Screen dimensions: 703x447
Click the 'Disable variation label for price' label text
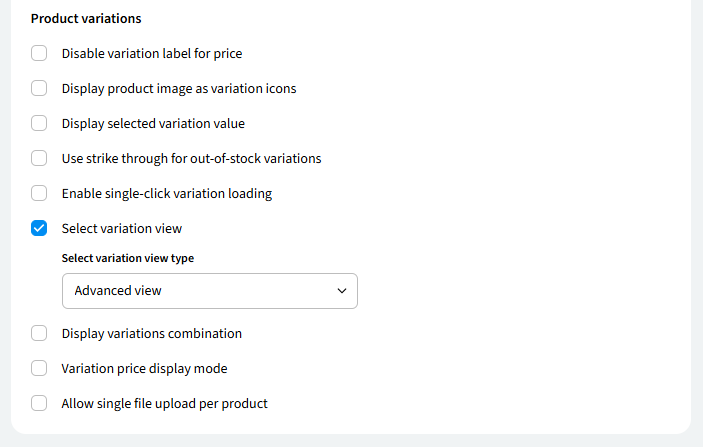click(152, 53)
